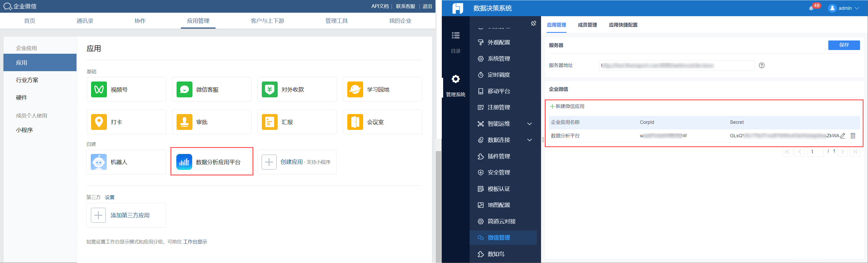Click the 企业微信 logo
Screen dimensions: 868x263
pyautogui.click(x=20, y=6)
